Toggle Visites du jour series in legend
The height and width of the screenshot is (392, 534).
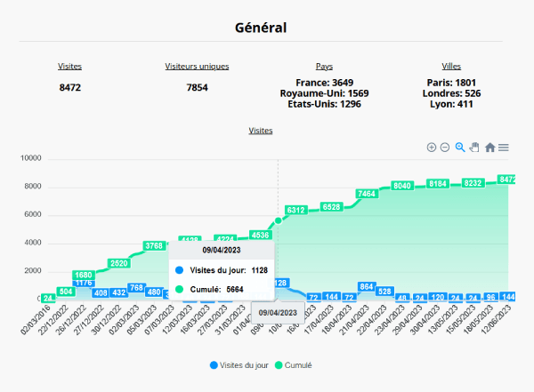[x=239, y=365]
